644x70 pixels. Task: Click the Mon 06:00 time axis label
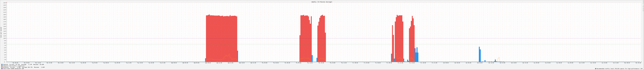[x=15, y=63]
